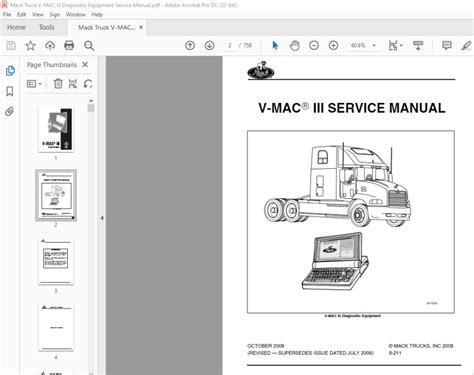Collapse the navigation pane arrow
The width and height of the screenshot is (474, 375).
coord(102,218)
